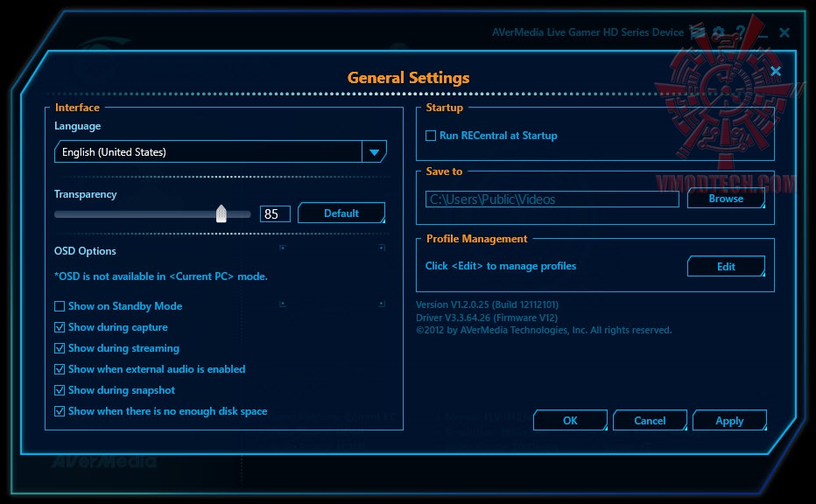The image size is (816, 504).
Task: Check Show on Standby Mode
Action: pos(60,306)
